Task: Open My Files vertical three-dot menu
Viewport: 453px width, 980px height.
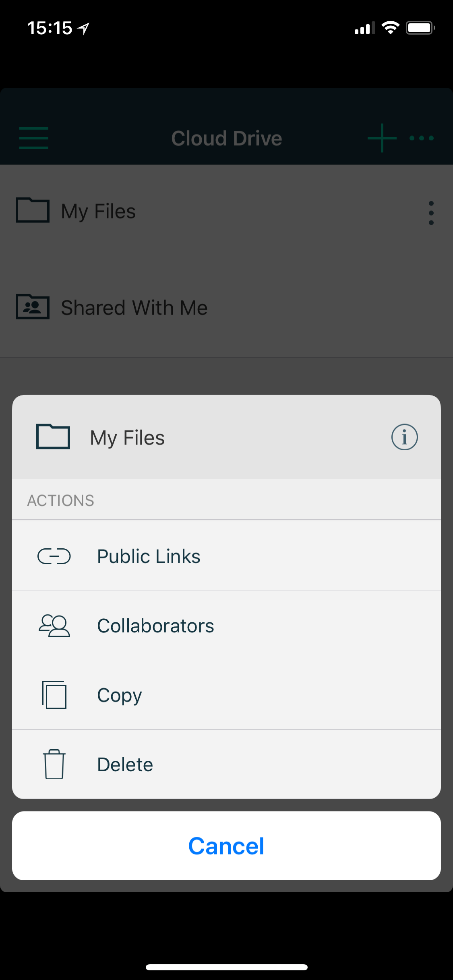Action: 431,213
